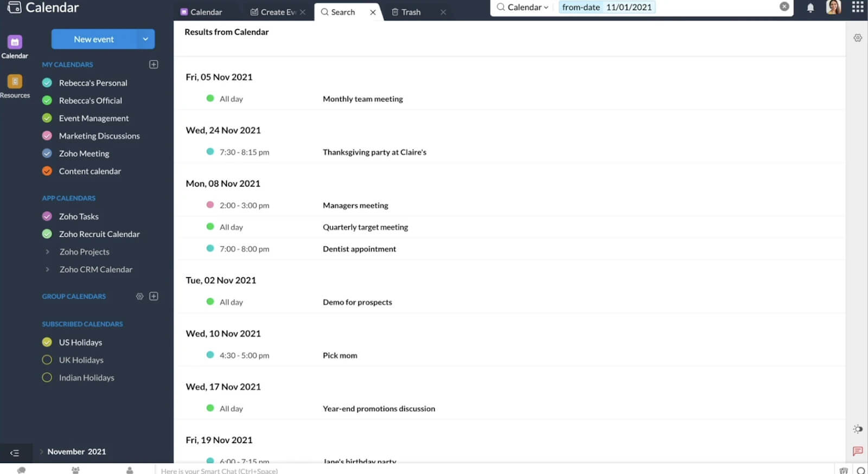Toggle Rebecca's Personal calendar visibility

[47, 83]
